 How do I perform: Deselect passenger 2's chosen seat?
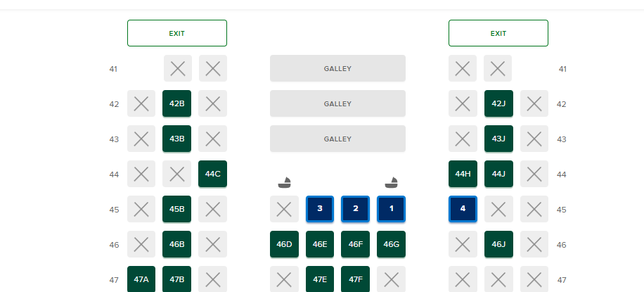tap(355, 209)
